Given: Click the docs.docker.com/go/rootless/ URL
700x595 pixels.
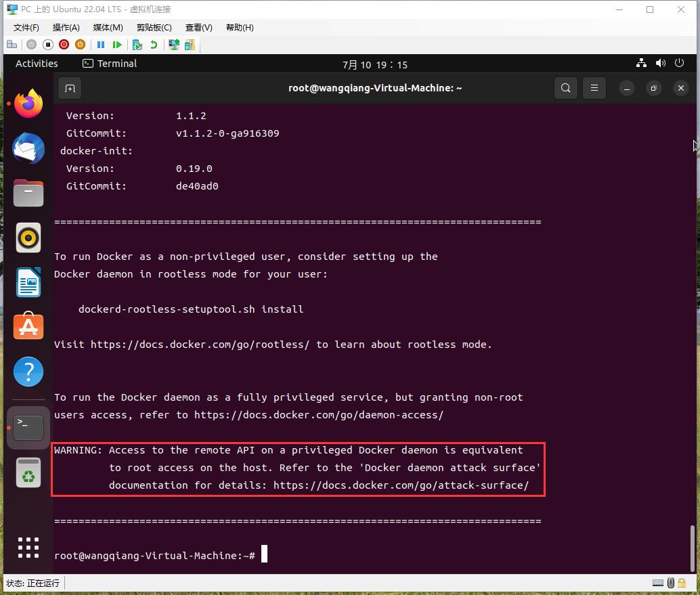Looking at the screenshot, I should click(x=200, y=345).
